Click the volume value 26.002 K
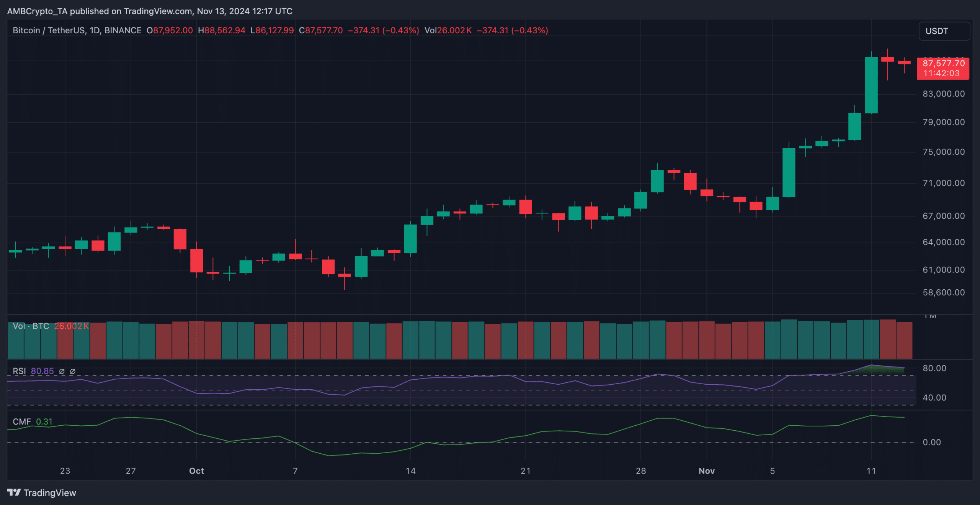Screen dimensions: 980x505 (x=72, y=326)
